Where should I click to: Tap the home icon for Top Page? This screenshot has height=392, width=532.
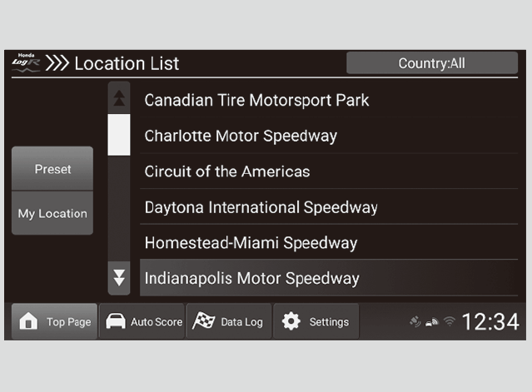click(x=27, y=322)
